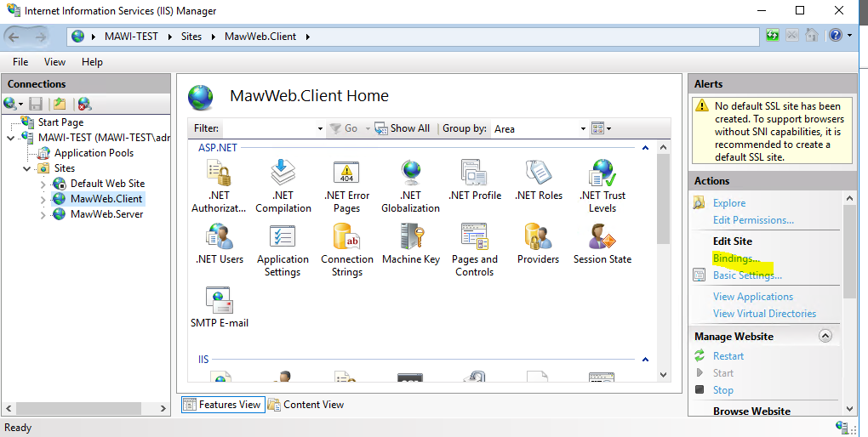The width and height of the screenshot is (868, 437).
Task: Collapse the MAWI-TEST server node
Action: click(x=10, y=138)
